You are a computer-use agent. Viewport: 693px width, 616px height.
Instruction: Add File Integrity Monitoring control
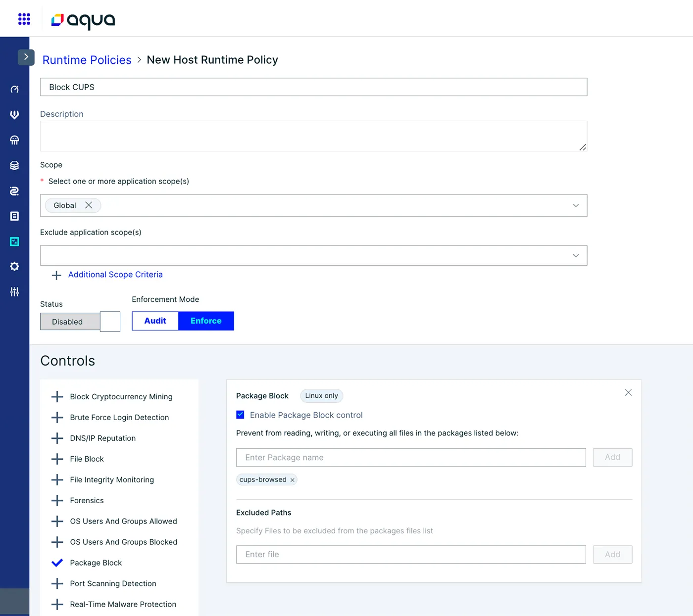click(x=57, y=480)
